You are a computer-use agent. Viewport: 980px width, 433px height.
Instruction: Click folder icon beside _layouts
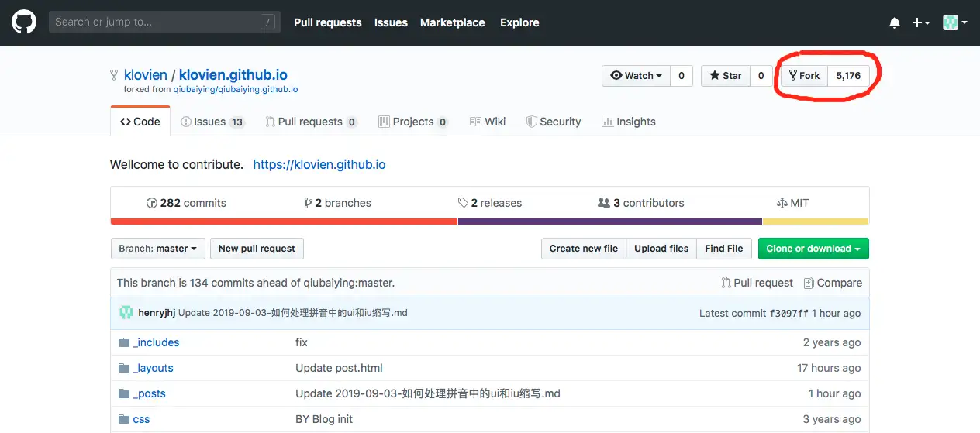point(124,368)
